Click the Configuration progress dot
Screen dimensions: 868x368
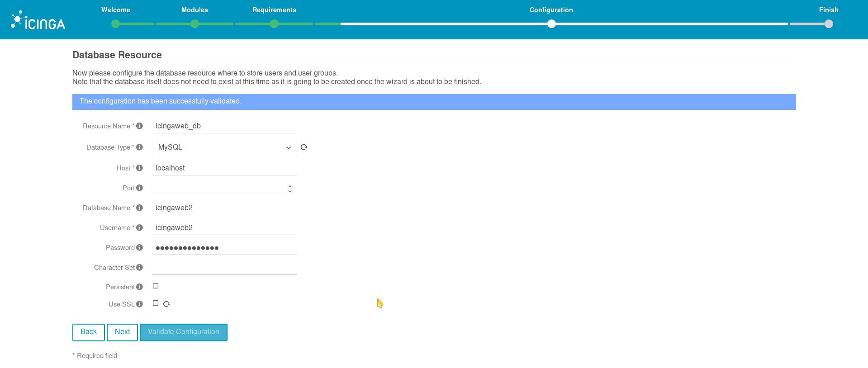pyautogui.click(x=551, y=24)
